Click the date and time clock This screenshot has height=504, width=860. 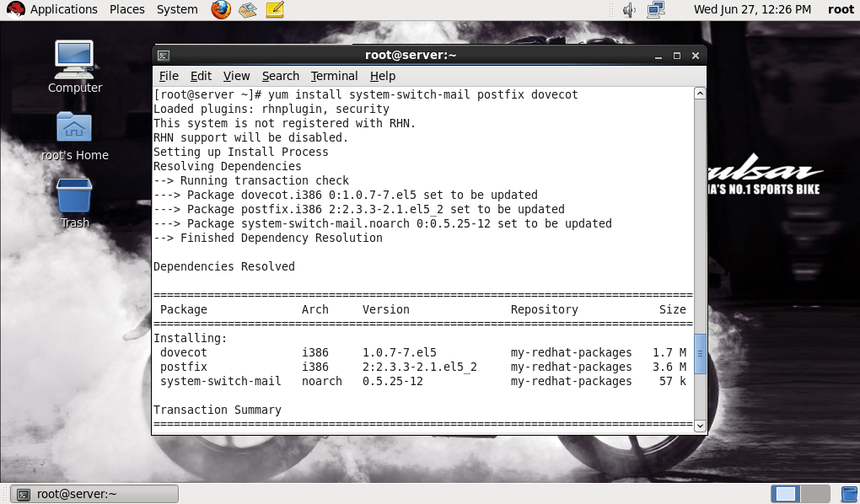[752, 9]
